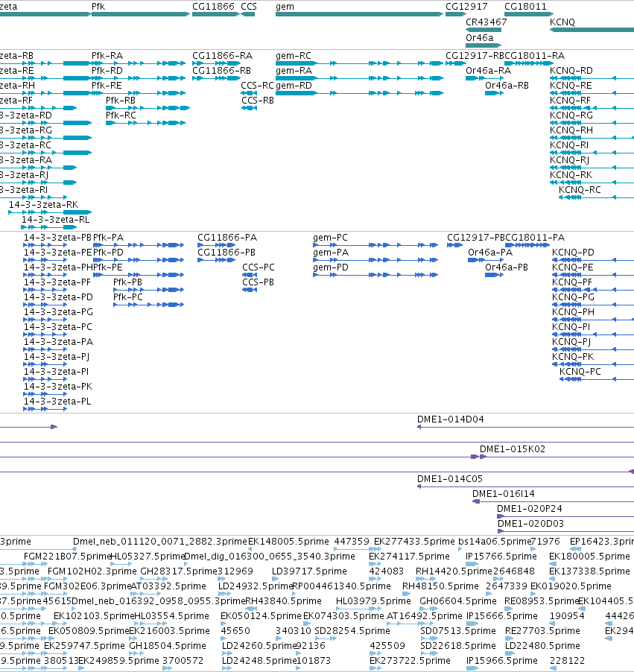
Task: Select the CG11866 gene label
Action: pos(214,7)
